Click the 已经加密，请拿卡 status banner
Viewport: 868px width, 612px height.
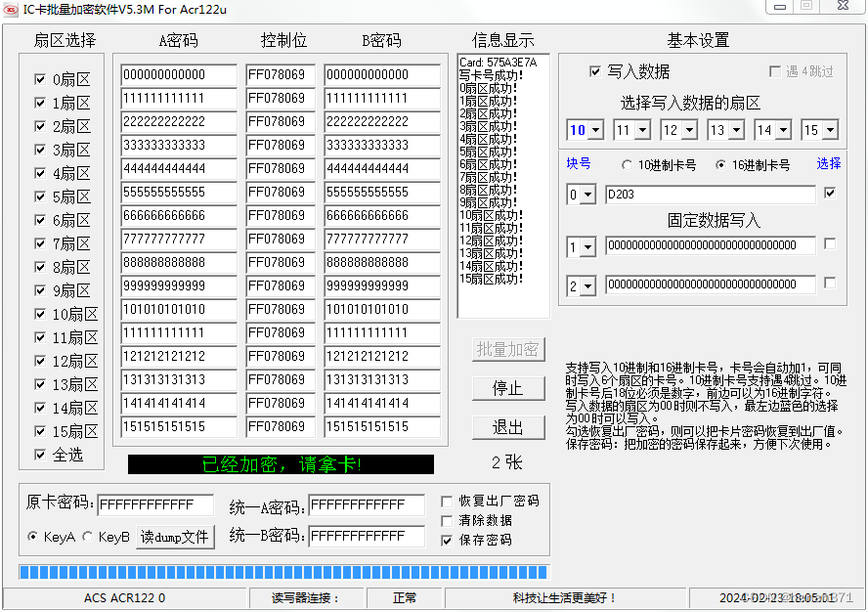[281, 464]
